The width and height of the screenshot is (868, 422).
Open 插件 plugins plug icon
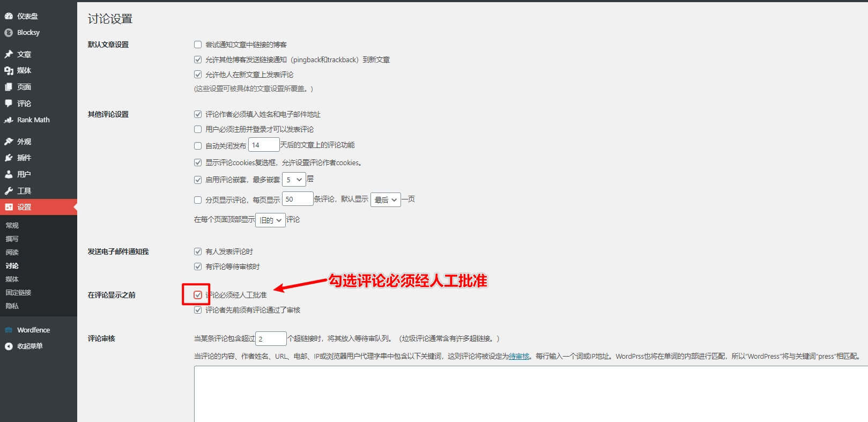click(x=9, y=158)
